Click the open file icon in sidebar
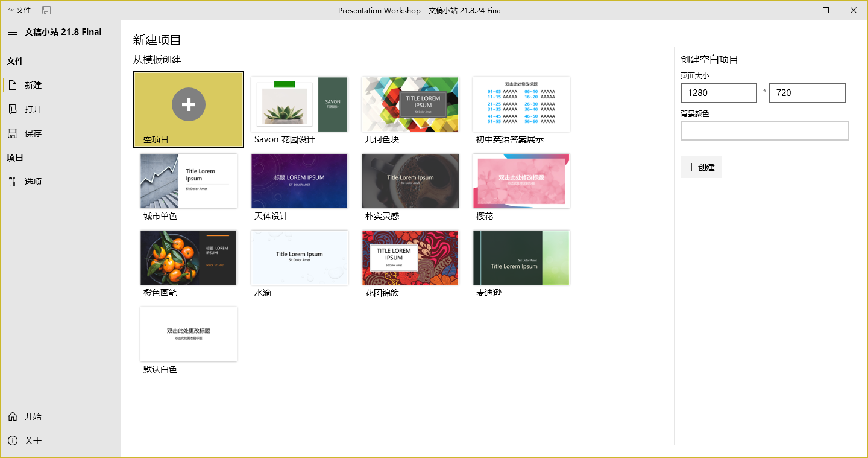Image resolution: width=868 pixels, height=458 pixels. pyautogui.click(x=13, y=109)
